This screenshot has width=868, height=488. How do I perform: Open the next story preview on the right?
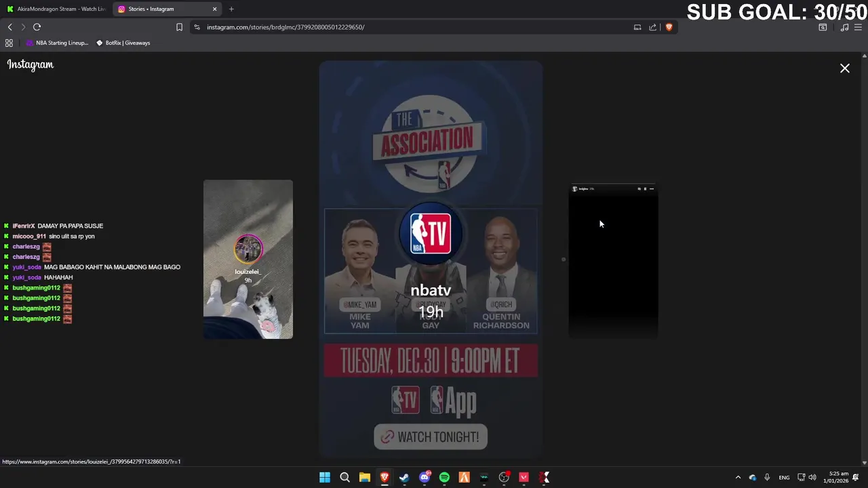613,261
